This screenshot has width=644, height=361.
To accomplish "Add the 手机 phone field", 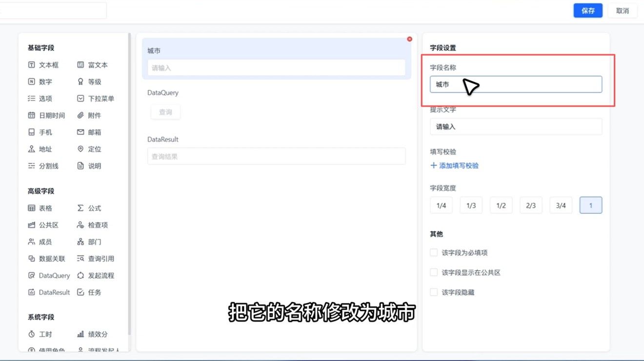I will click(x=40, y=132).
